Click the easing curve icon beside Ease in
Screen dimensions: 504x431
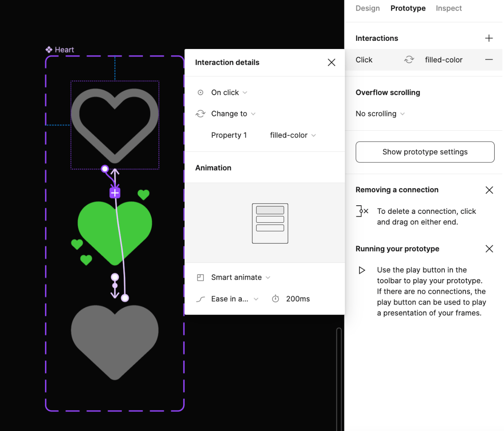201,298
